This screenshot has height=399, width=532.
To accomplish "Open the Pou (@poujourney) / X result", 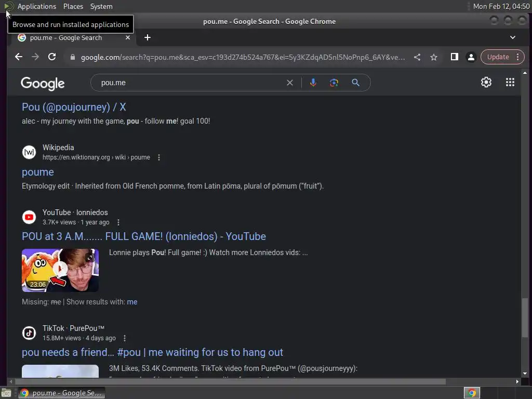I will pos(74,107).
